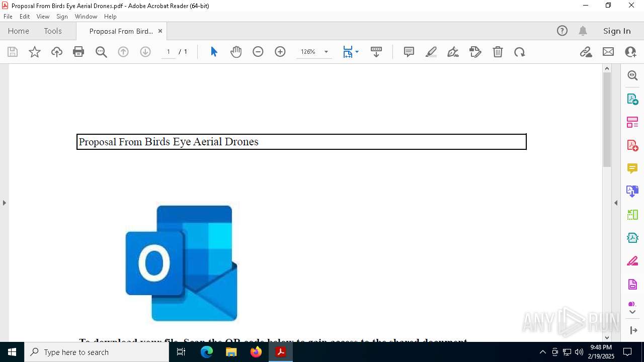The height and width of the screenshot is (362, 644).
Task: Zoom in with plus button
Action: [x=280, y=52]
